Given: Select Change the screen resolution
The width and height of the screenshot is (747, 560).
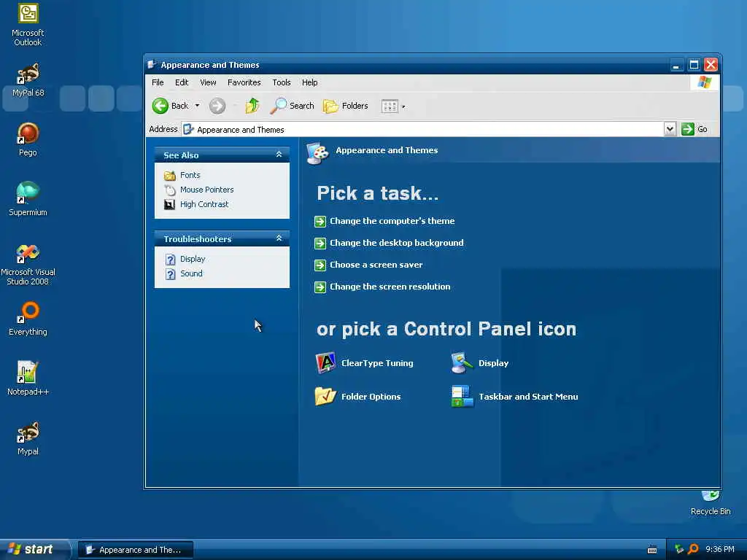Looking at the screenshot, I should (x=390, y=287).
